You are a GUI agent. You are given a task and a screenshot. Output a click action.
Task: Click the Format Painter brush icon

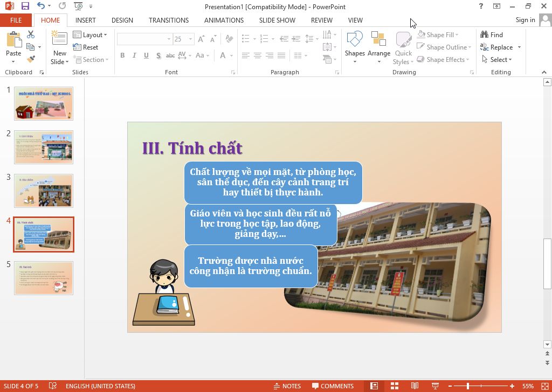click(31, 59)
